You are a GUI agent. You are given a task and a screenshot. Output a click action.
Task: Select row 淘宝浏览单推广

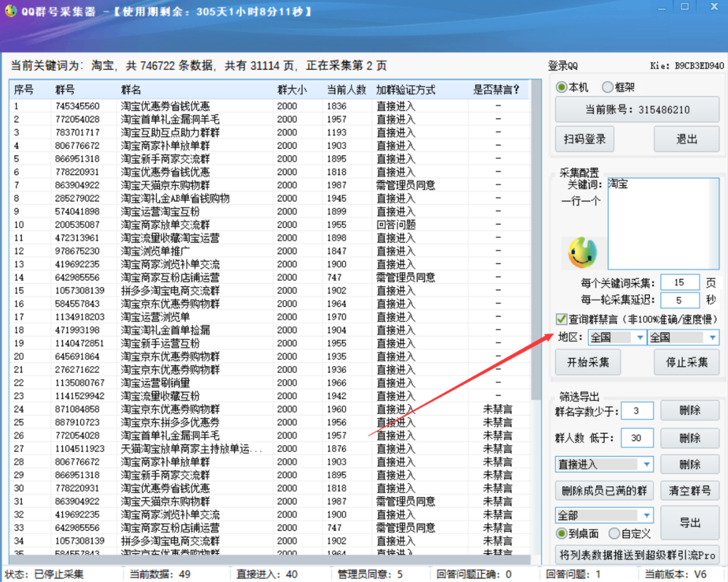(x=269, y=251)
